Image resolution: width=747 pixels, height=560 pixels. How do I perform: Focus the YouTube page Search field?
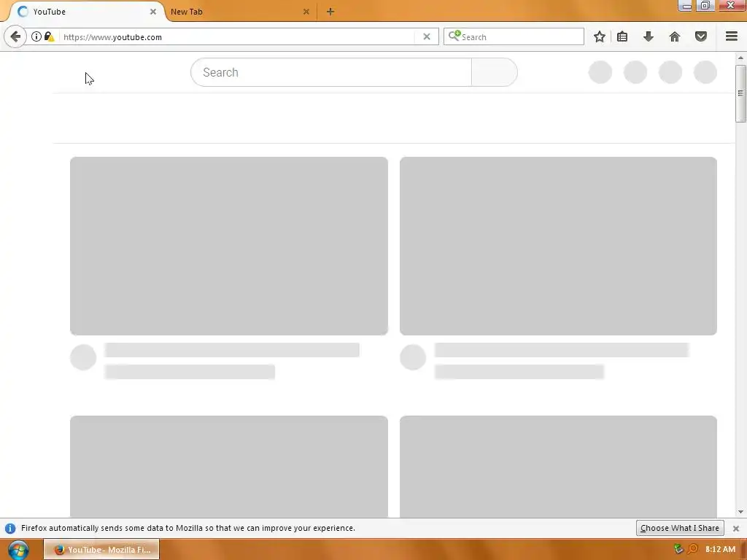(331, 72)
